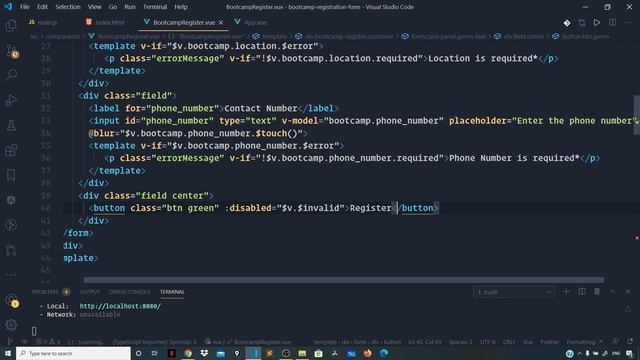Image resolution: width=640 pixels, height=360 pixels.
Task: Kill terminal with trash icon
Action: point(597,291)
